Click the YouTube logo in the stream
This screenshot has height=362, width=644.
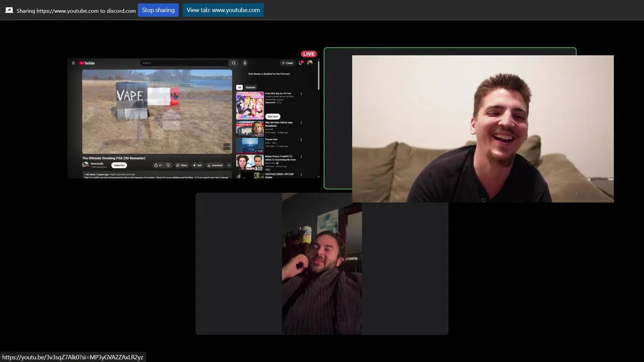(87, 63)
